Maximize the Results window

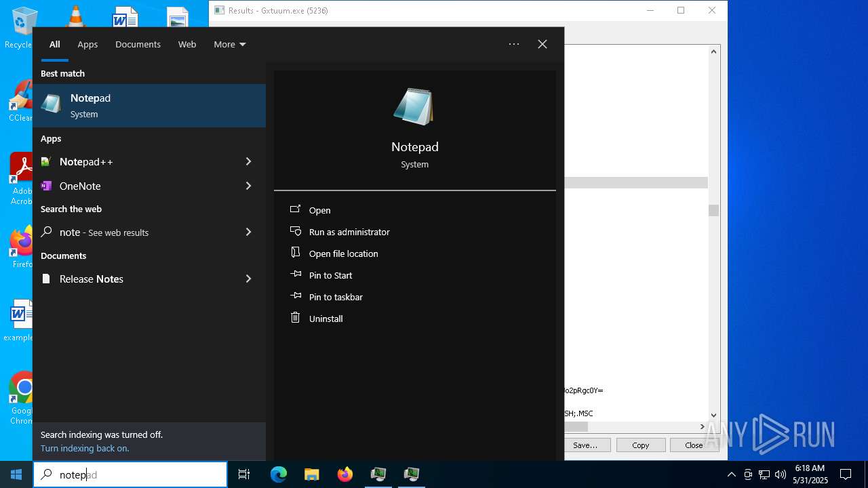tap(681, 10)
